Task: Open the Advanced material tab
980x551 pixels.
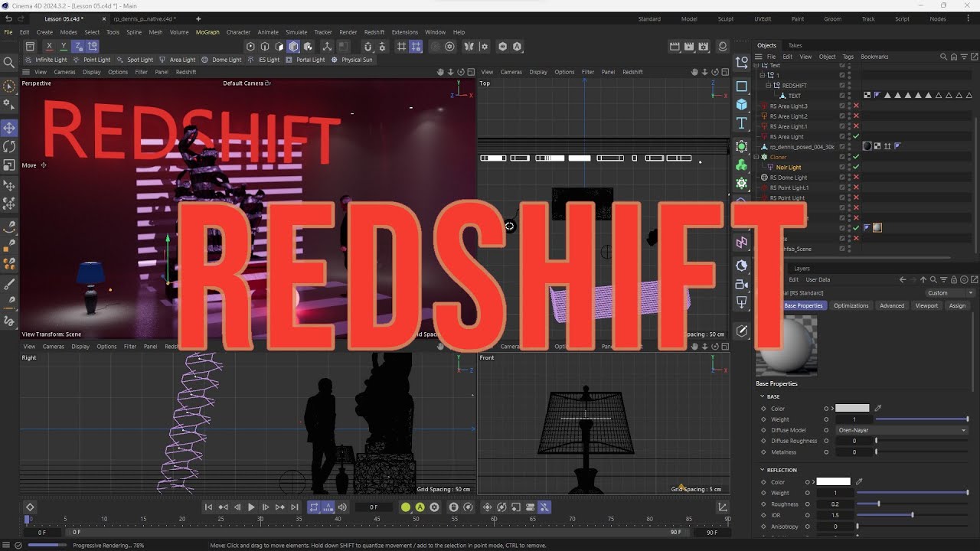Action: coord(892,305)
